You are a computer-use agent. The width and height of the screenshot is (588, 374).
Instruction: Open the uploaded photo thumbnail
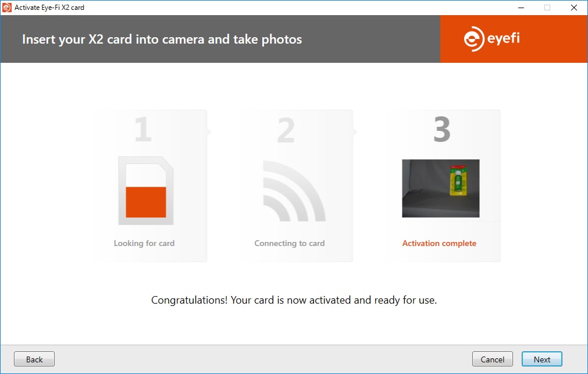click(440, 188)
